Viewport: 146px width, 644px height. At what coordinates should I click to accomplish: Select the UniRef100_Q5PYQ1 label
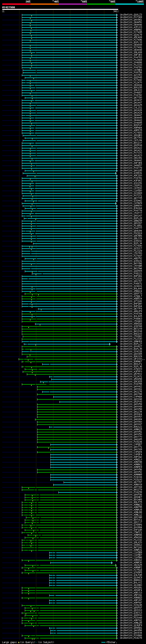(131, 595)
